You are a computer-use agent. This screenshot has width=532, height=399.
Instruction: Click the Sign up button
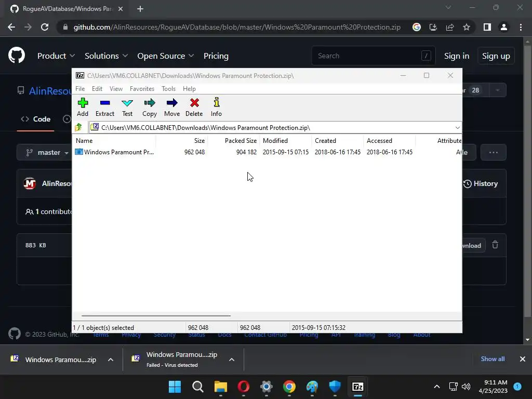click(496, 56)
